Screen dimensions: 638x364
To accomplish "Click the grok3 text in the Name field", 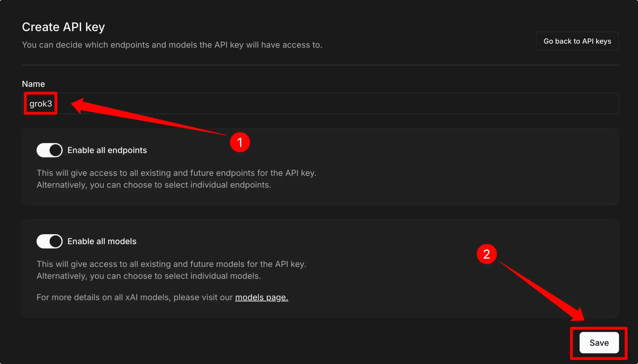I will (41, 103).
